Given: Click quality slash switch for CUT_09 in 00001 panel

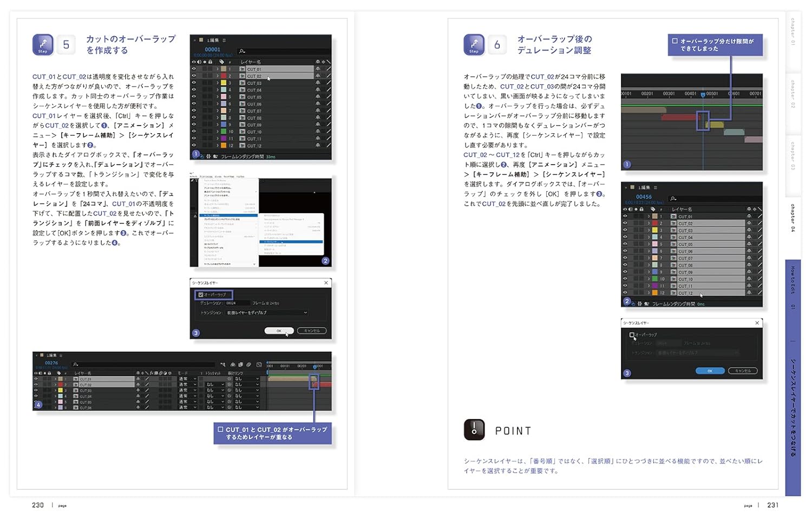Looking at the screenshot, I should [329, 125].
